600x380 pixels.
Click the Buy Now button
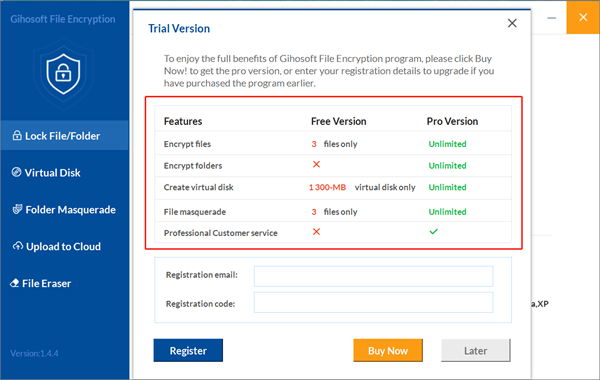coord(388,350)
